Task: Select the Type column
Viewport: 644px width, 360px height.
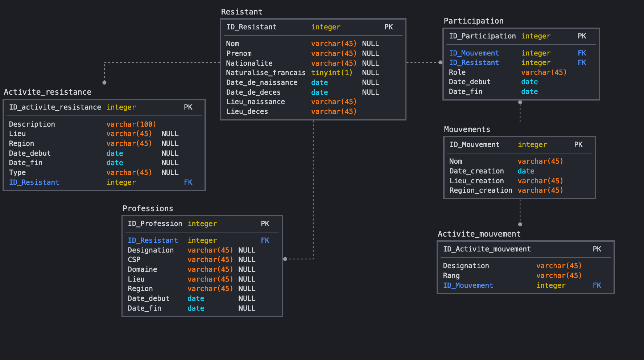Action: 104,172
